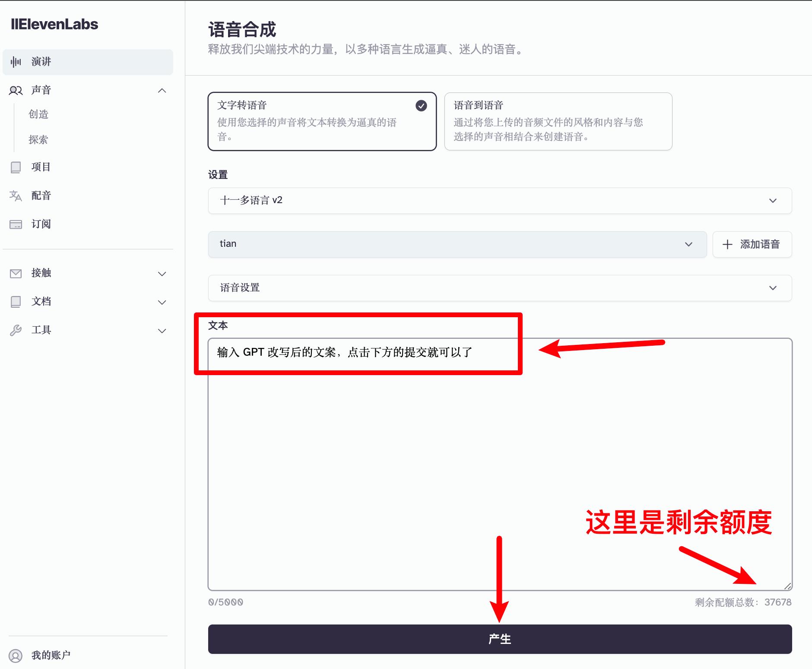Switch to 语音到语音 mode
This screenshot has width=812, height=669.
[x=558, y=121]
